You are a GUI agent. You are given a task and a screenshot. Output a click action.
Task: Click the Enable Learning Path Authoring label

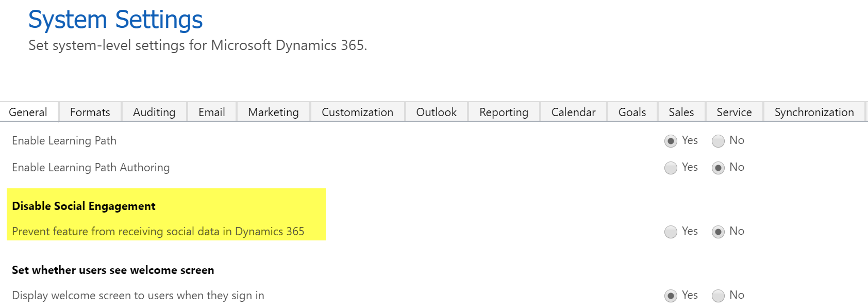91,168
